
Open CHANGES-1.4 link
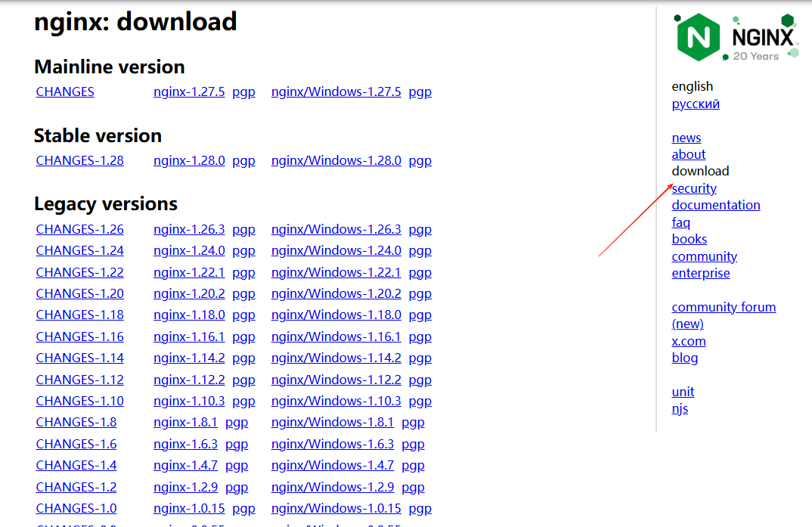tap(76, 465)
